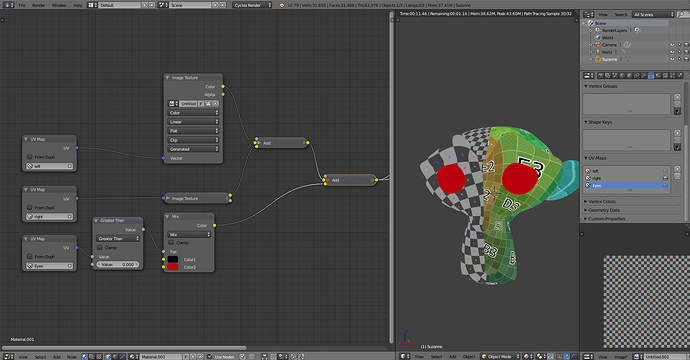The width and height of the screenshot is (690, 360).
Task: Click the Material.001 name field in header
Action: pos(161,356)
